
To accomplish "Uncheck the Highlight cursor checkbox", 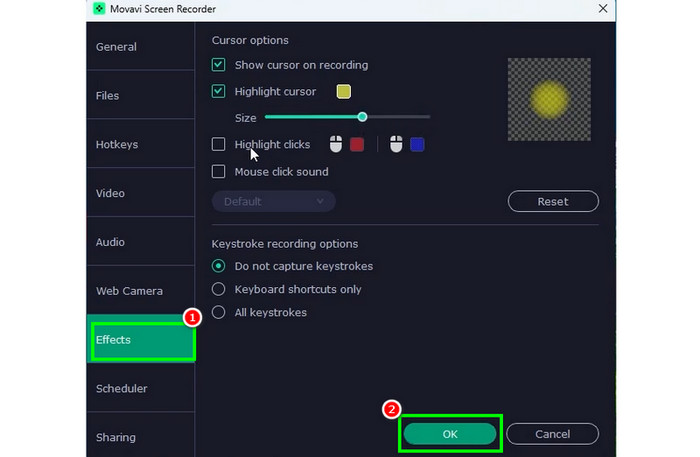I will (x=218, y=91).
